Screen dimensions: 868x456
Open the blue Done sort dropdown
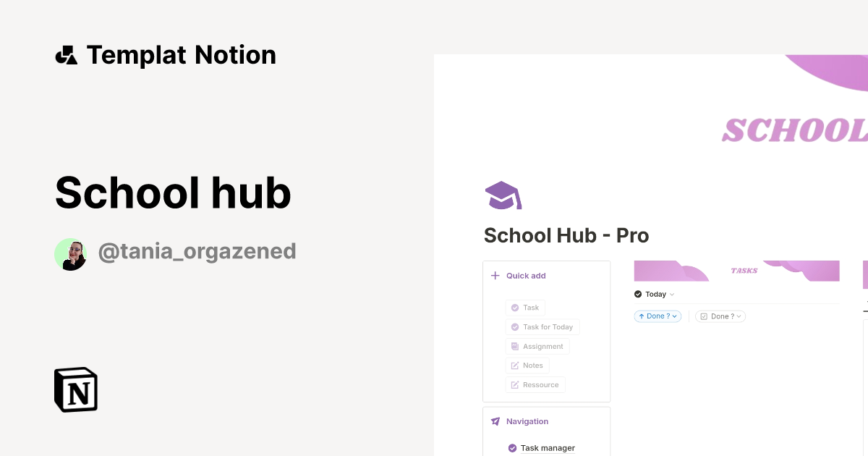675,316
